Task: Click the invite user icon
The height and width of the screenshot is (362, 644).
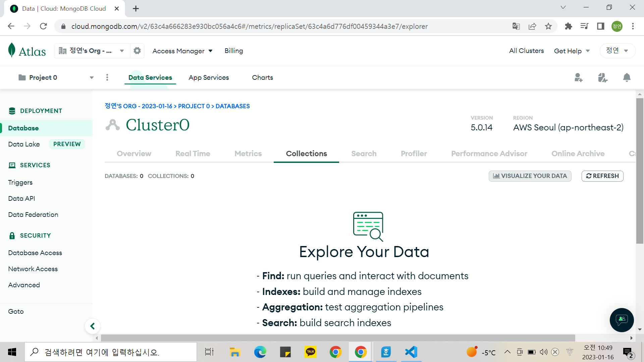Action: tap(578, 77)
